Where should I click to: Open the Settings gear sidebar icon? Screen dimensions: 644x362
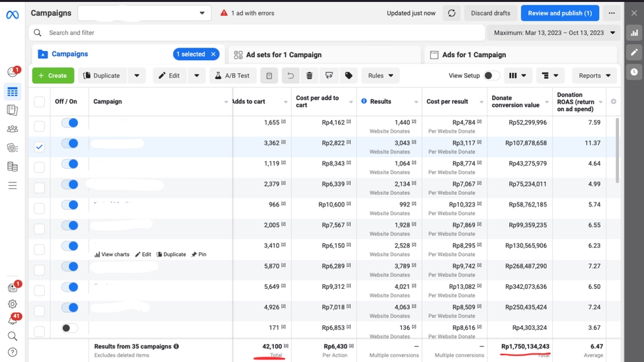tap(12, 304)
